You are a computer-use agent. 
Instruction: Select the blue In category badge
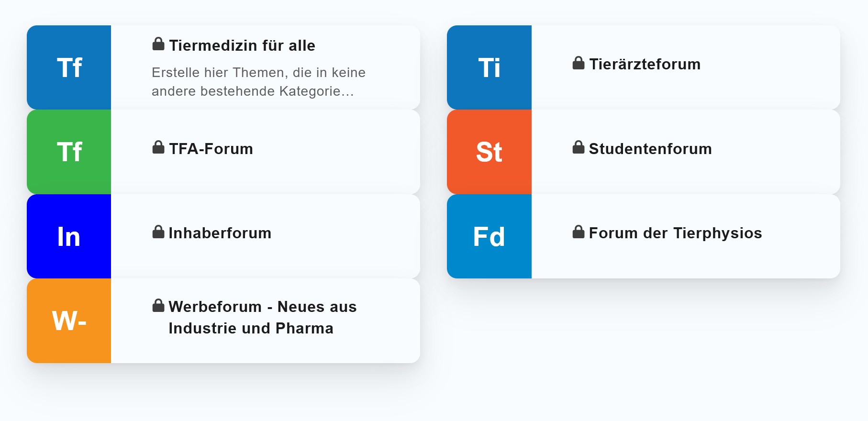[69, 236]
